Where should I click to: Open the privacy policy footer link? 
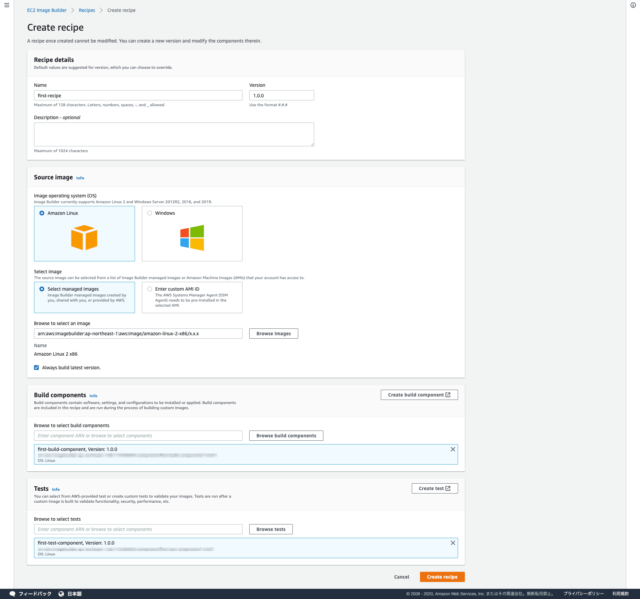click(583, 594)
